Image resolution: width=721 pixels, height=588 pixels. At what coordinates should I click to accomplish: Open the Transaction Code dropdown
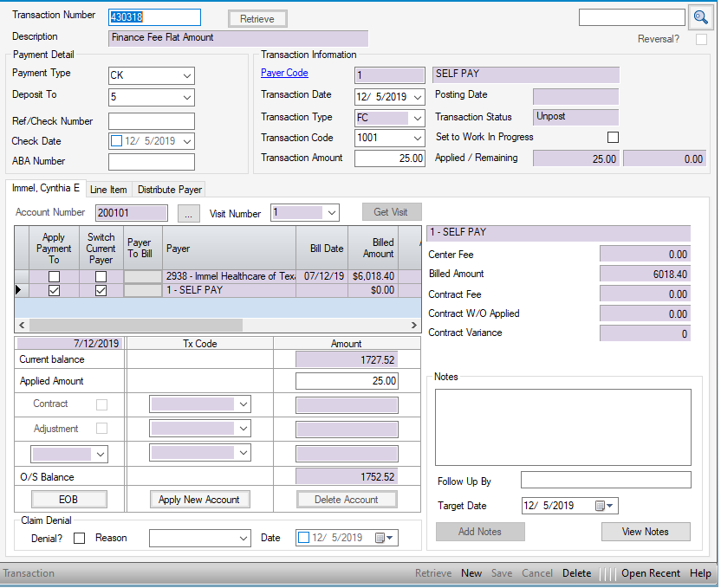click(417, 138)
